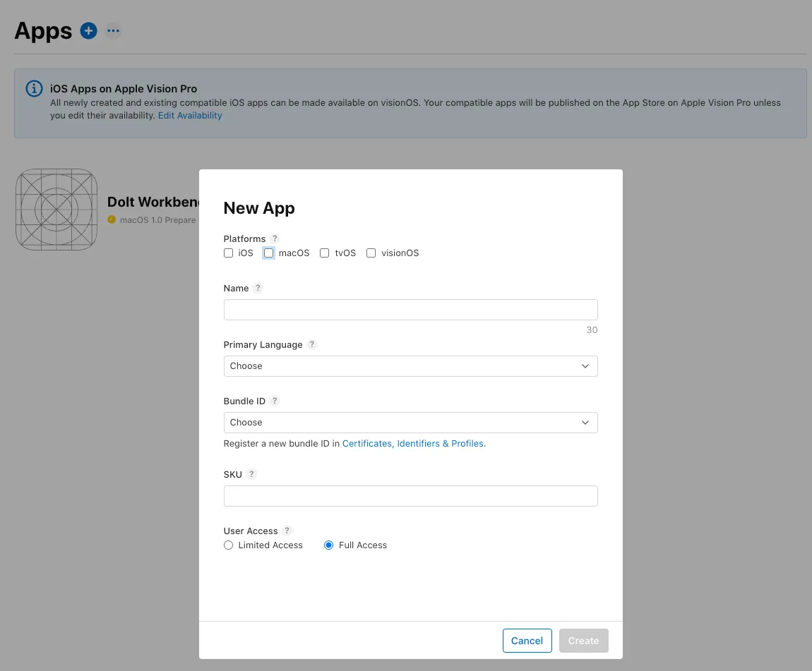This screenshot has height=671, width=812.
Task: Open the Platforms help question mark
Action: pos(275,238)
